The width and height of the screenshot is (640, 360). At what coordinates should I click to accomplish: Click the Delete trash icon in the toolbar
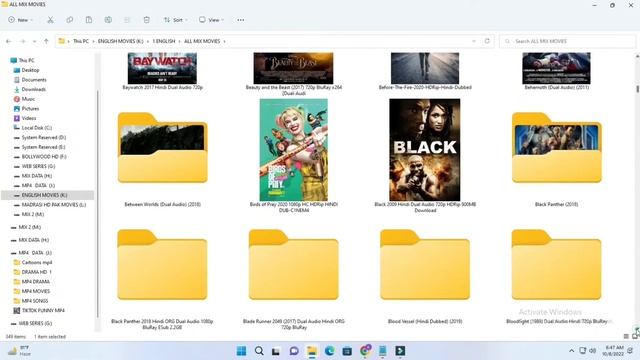click(x=147, y=20)
